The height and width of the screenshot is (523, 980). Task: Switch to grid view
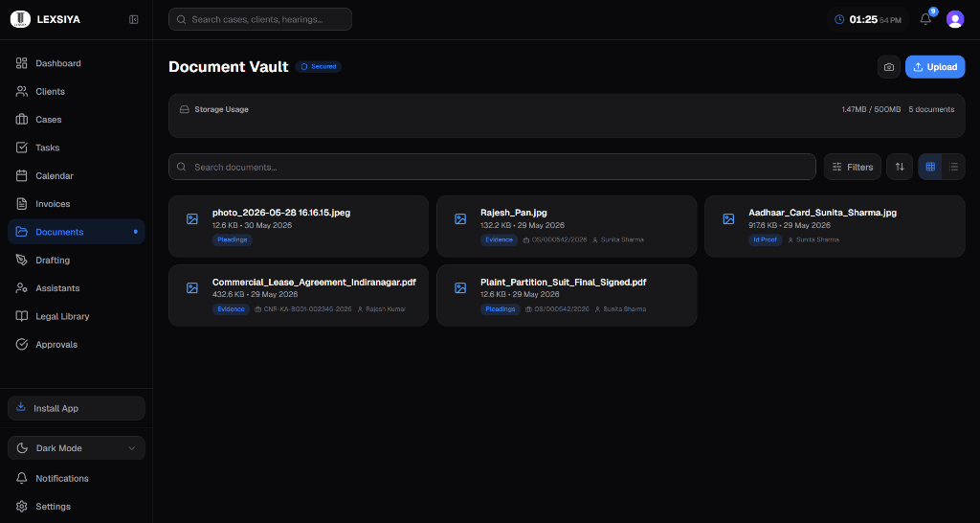[x=930, y=167]
